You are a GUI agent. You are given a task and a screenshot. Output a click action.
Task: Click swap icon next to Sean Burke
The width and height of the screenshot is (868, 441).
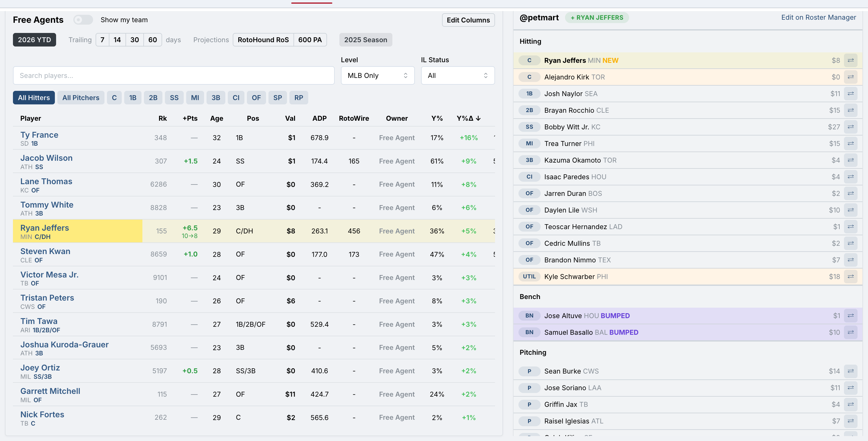coord(850,371)
